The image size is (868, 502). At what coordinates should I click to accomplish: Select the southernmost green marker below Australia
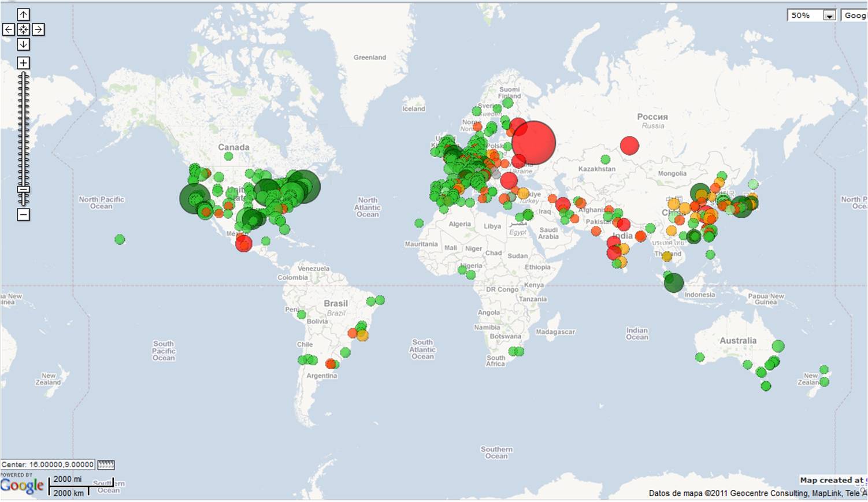[x=766, y=386]
